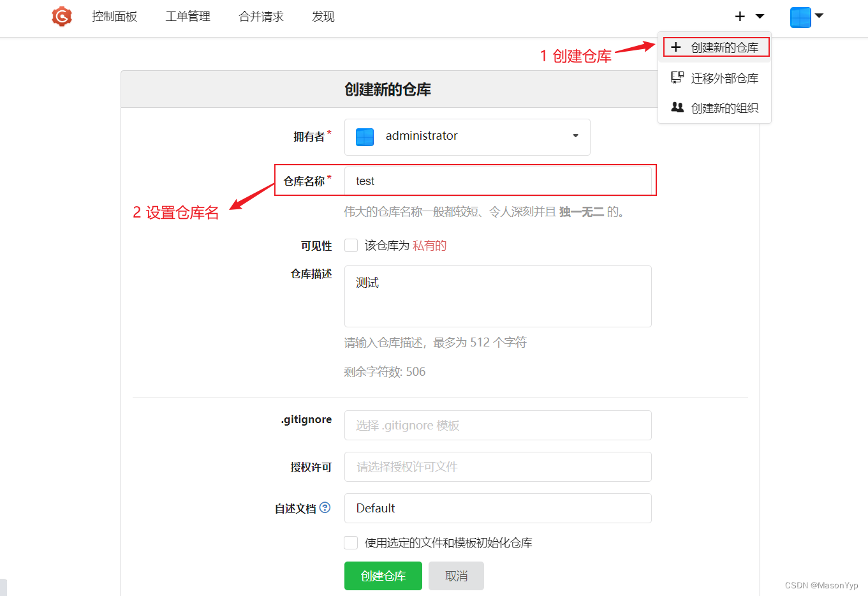Open the 自述文档 Default dropdown

pyautogui.click(x=497, y=508)
